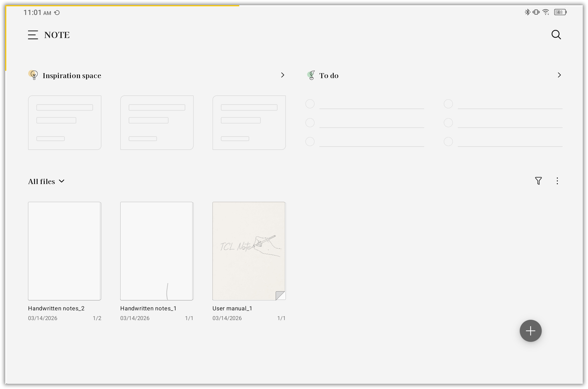Click the Inspiration space lightbulb icon
This screenshot has width=588, height=389.
click(x=34, y=75)
